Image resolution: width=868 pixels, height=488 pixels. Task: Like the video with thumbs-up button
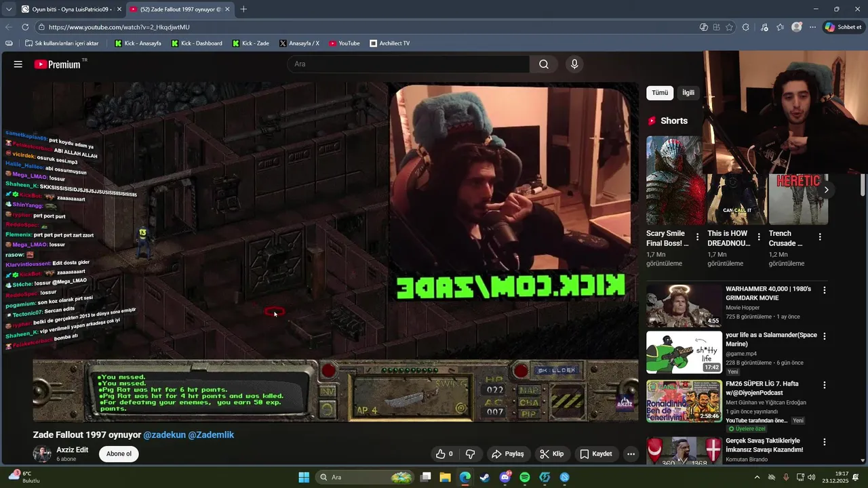pyautogui.click(x=444, y=454)
